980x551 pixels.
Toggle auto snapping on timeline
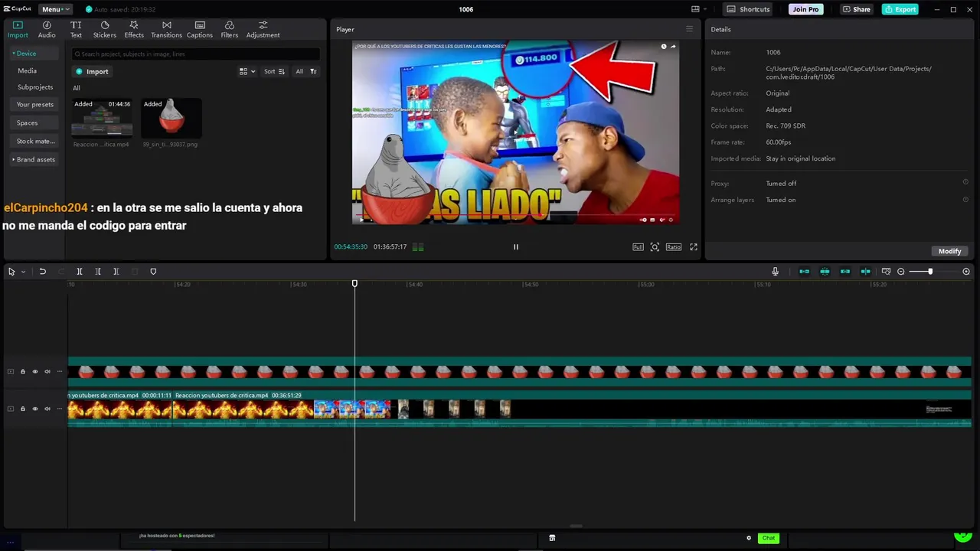(x=825, y=272)
